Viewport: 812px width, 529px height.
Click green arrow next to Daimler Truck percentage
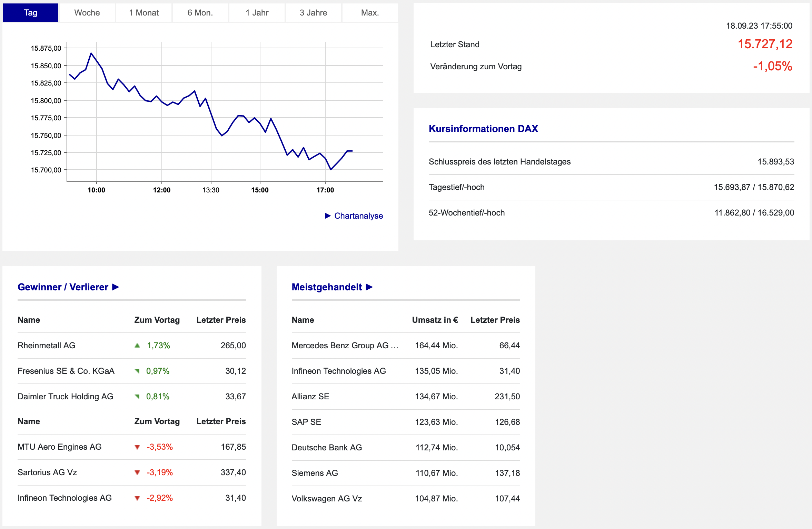137,397
